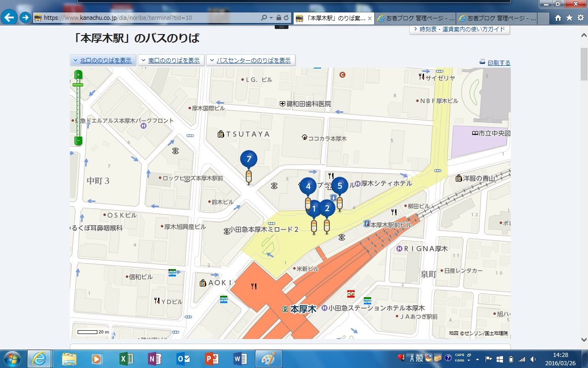Screen dimensions: 588x368
Task: Click the IME help question mark icon
Action: point(448,358)
